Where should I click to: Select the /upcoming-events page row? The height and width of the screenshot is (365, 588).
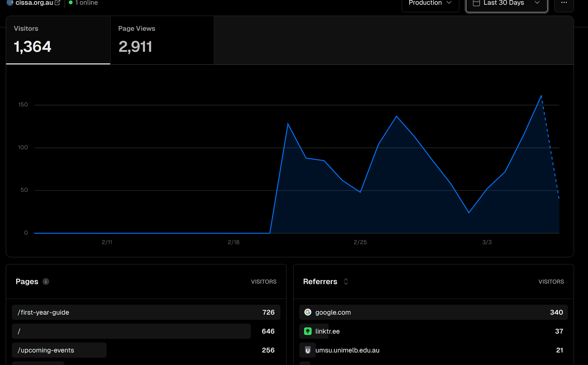tap(146, 350)
